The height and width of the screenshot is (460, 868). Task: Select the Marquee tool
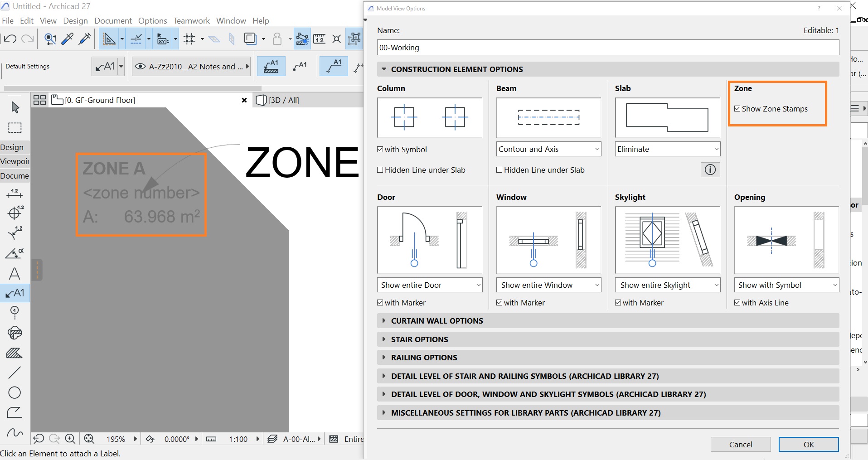pyautogui.click(x=15, y=128)
